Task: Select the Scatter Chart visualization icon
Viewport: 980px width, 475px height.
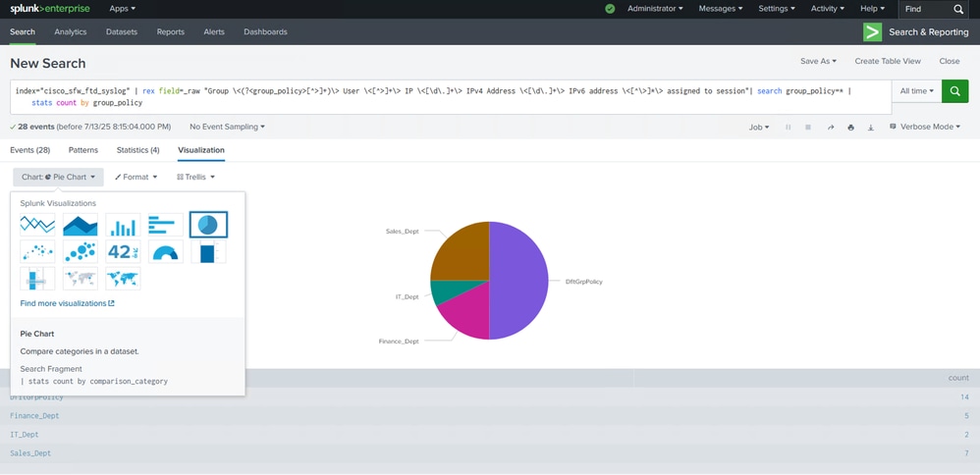Action: (x=37, y=251)
